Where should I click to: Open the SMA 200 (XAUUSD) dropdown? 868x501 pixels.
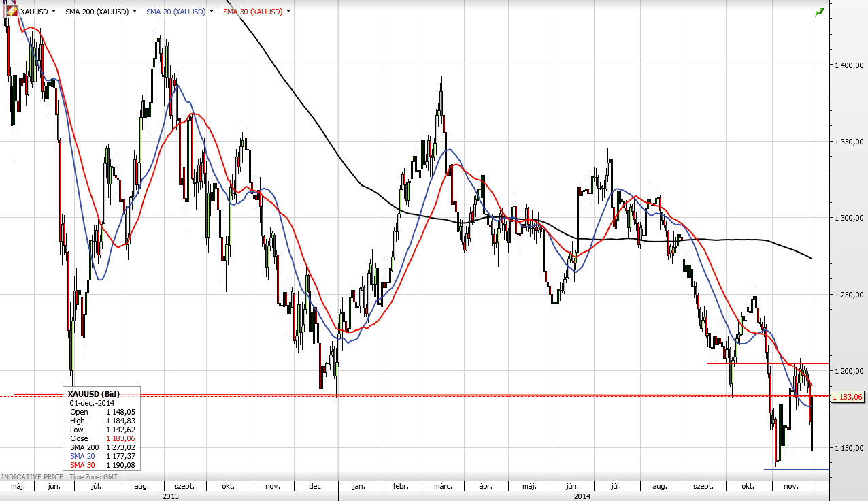[135, 12]
